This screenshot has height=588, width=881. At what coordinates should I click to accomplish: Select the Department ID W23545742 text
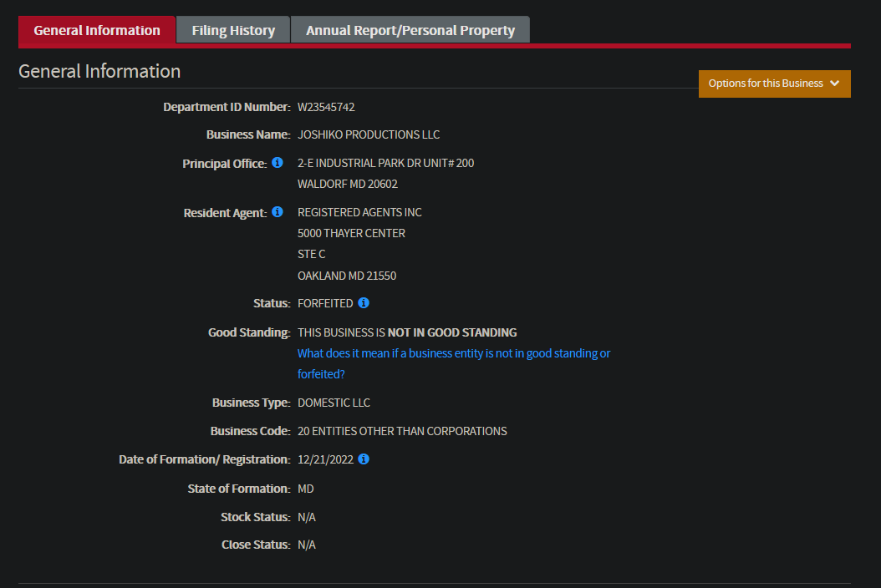(x=326, y=107)
